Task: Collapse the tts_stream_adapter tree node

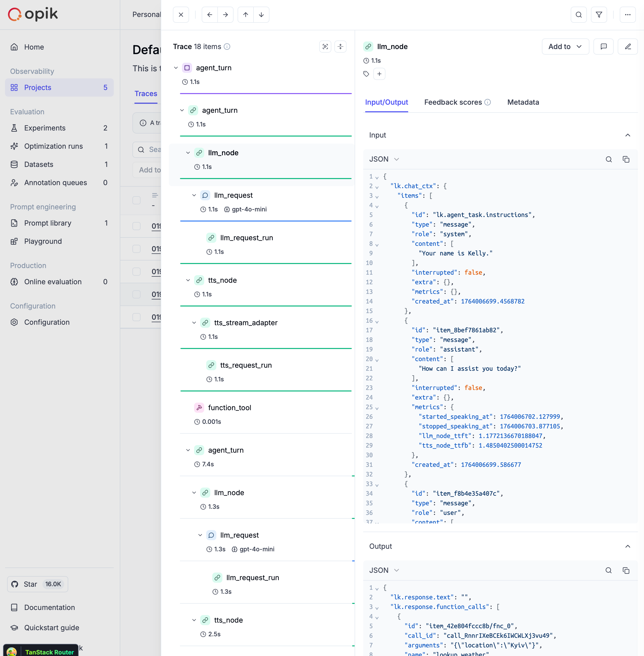Action: click(x=194, y=323)
